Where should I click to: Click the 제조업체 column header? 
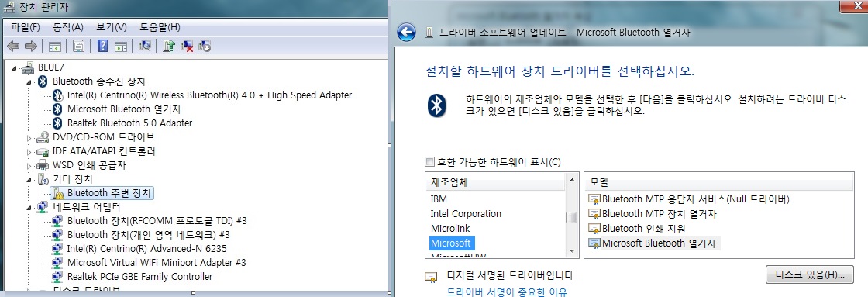pos(495,182)
